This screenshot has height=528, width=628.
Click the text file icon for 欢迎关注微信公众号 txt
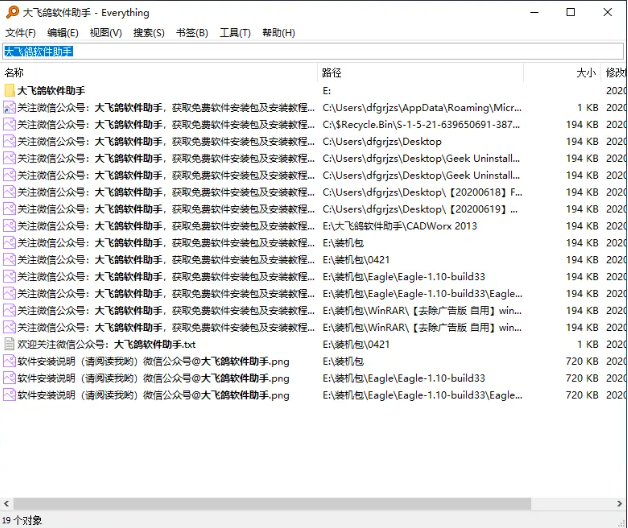9,344
